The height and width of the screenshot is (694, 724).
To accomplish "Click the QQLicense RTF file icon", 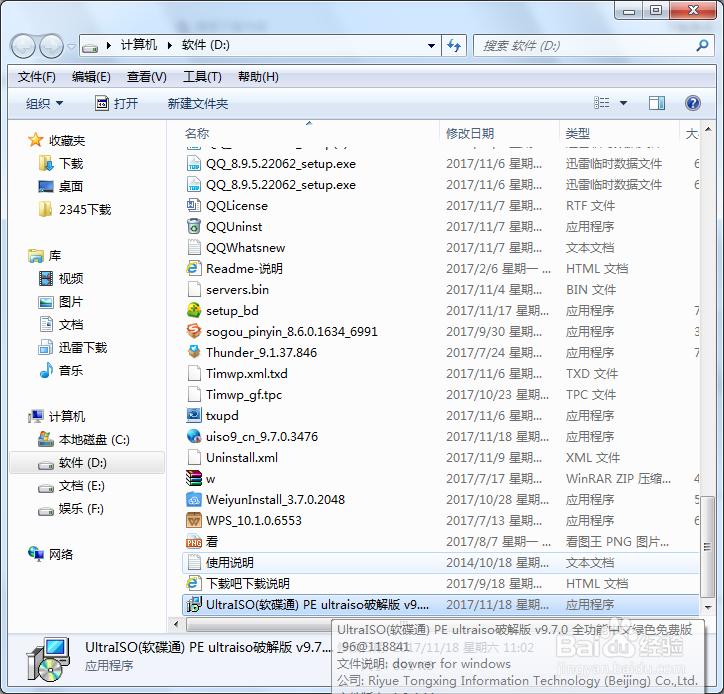I will pos(193,205).
